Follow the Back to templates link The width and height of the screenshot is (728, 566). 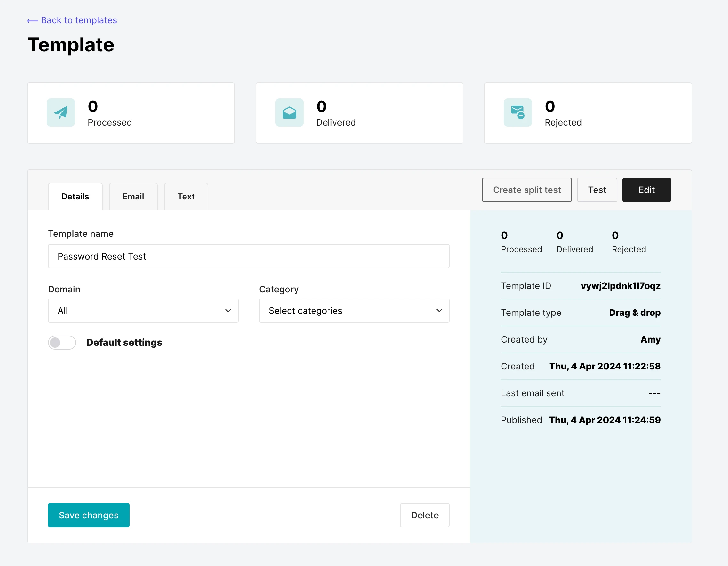click(x=79, y=20)
